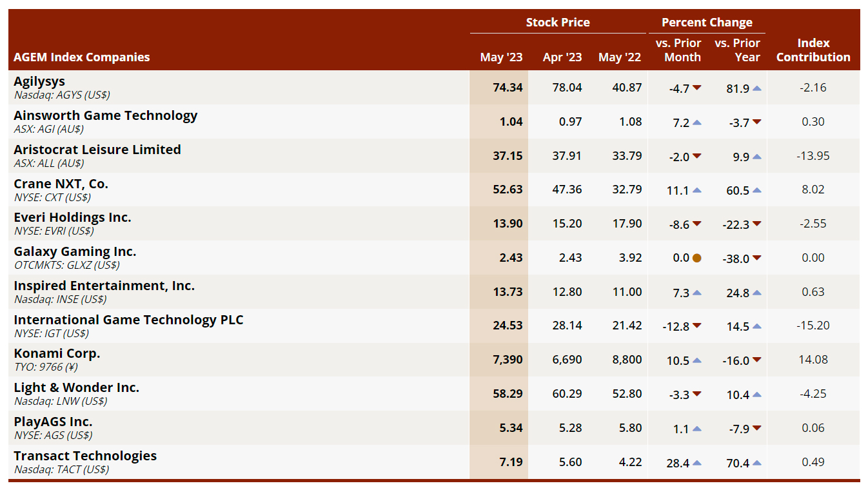Select the May '23 column header

click(501, 57)
